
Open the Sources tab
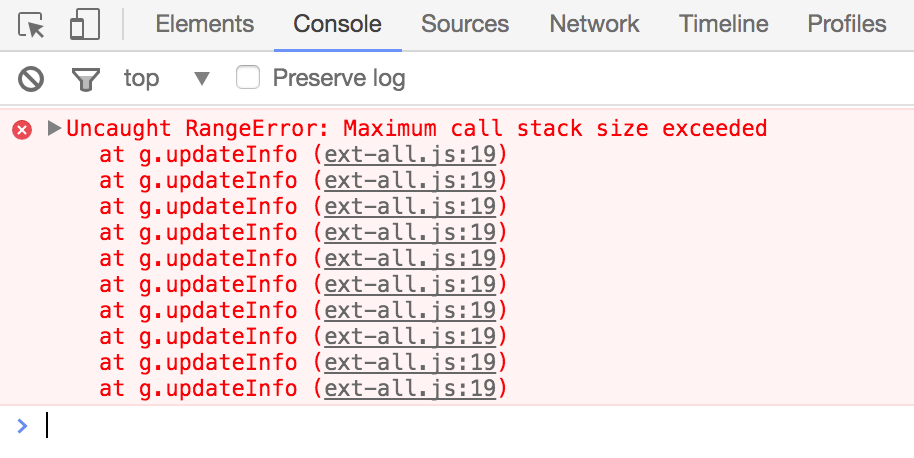tap(465, 24)
